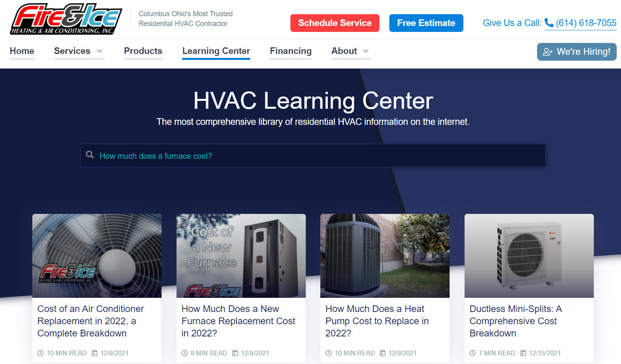The height and width of the screenshot is (364, 621).
Task: Expand the Services dropdown chevron
Action: click(100, 51)
